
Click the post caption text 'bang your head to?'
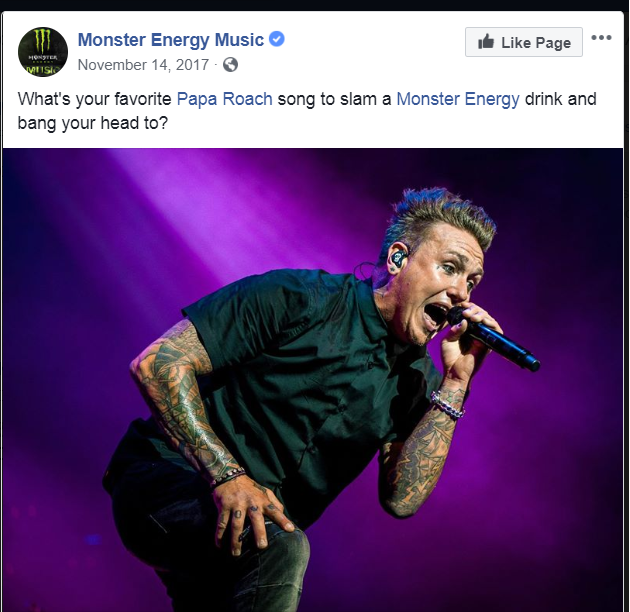coord(92,123)
